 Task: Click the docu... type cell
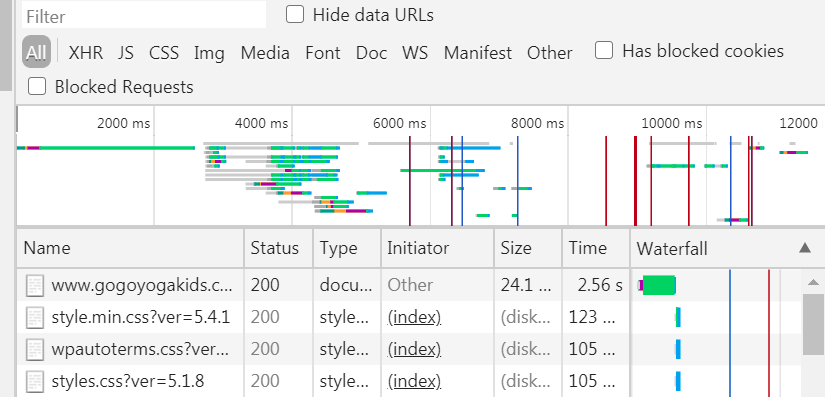pos(346,284)
